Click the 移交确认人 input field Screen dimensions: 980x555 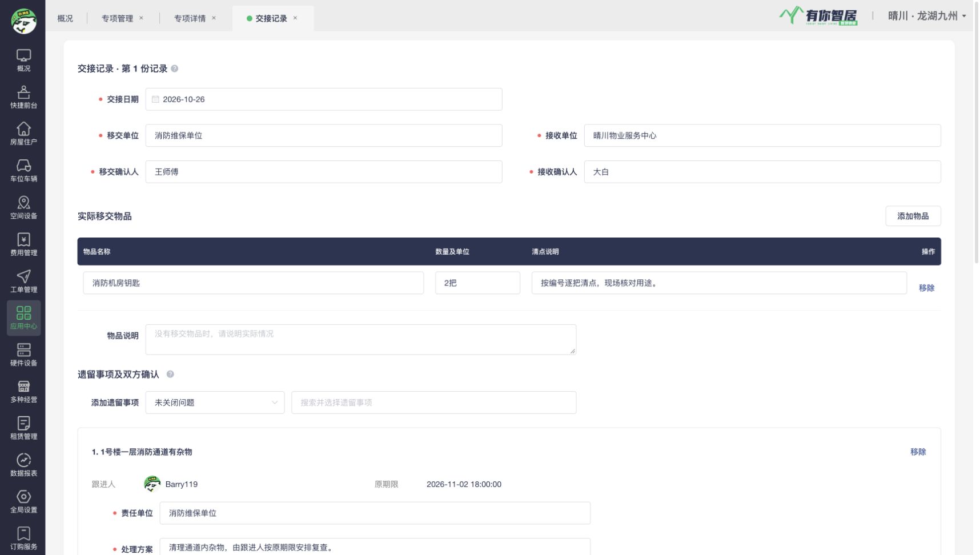[324, 172]
